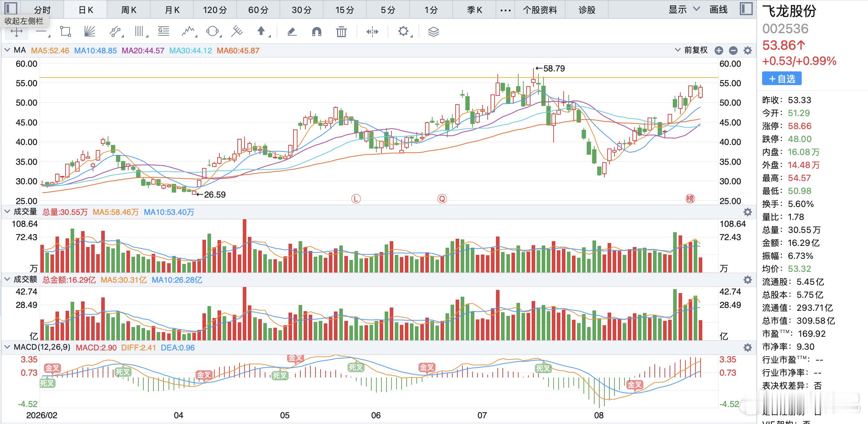Open the drawing layers icon
Viewport: 868px width, 424px height.
point(434,32)
